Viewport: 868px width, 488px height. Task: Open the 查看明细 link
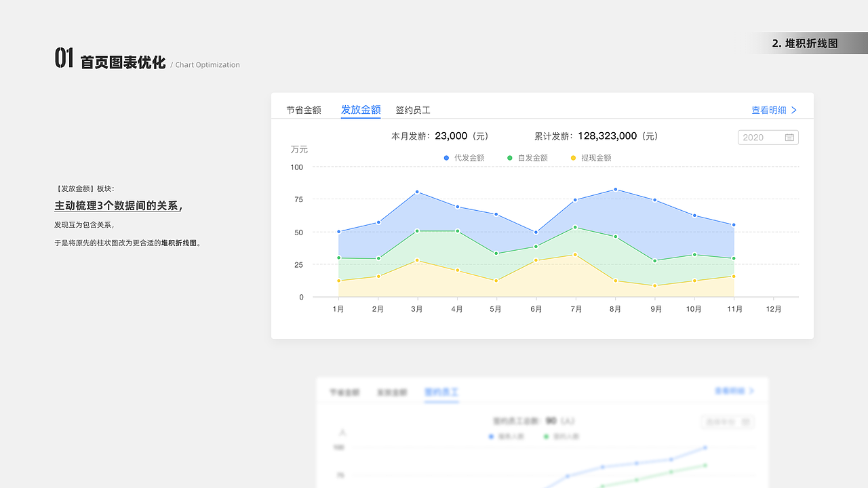tap(769, 110)
